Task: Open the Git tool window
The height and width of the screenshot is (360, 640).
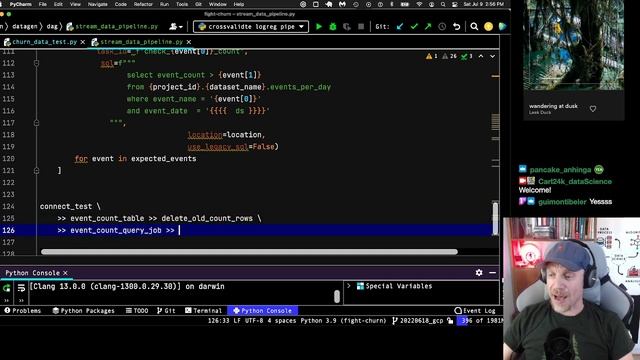Action: 166,311
